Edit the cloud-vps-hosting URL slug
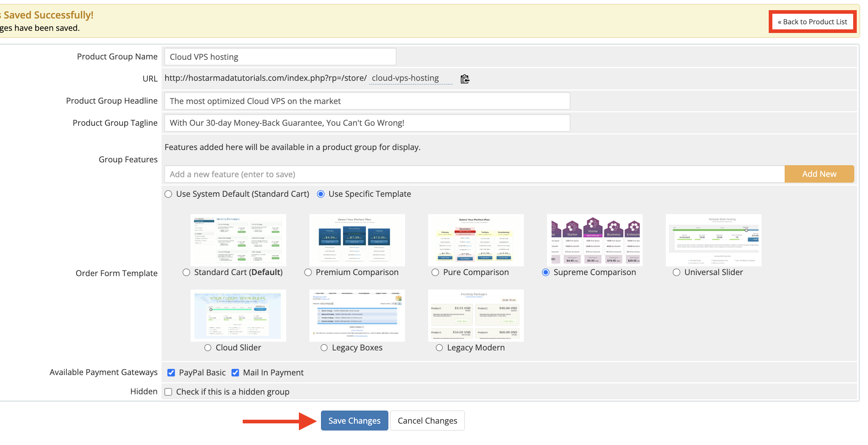This screenshot has height=445, width=868. [410, 78]
